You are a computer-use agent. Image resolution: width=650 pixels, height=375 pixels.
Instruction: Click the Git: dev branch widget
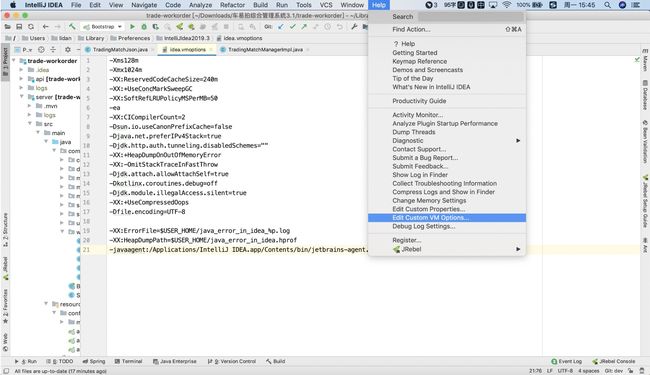tap(614, 371)
